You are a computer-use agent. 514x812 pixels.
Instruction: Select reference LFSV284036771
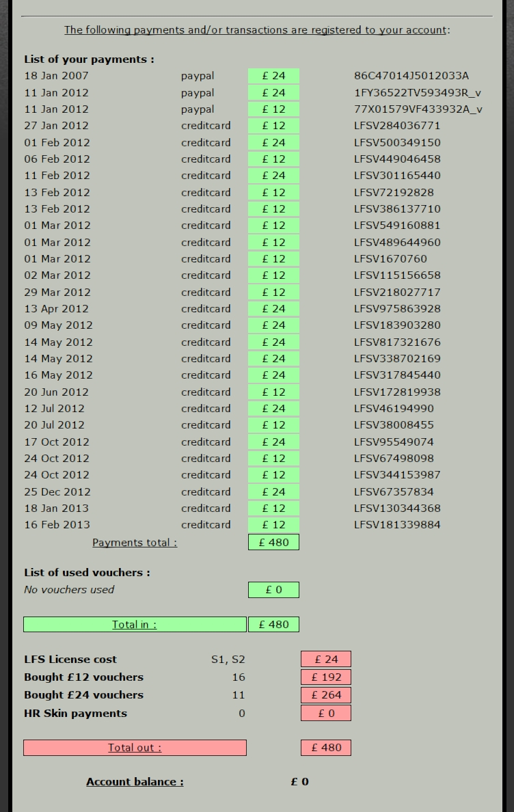397,126
